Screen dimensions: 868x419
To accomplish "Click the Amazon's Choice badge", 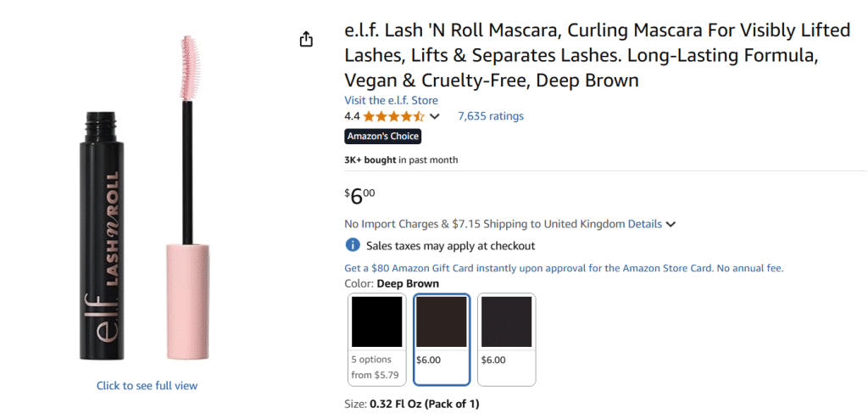I will (x=382, y=136).
